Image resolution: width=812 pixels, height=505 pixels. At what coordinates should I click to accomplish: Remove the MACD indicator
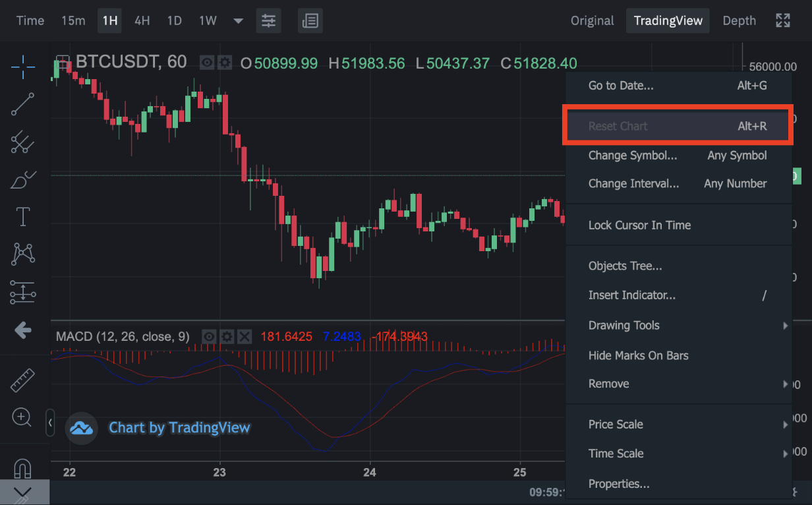pos(245,337)
